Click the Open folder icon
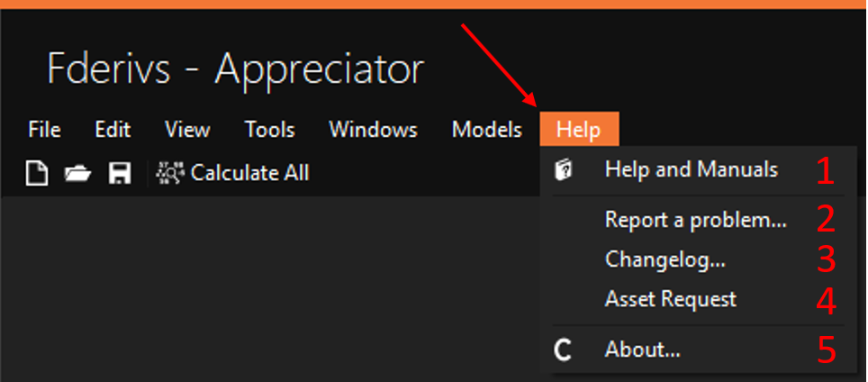This screenshot has height=382, width=868. coord(77,174)
